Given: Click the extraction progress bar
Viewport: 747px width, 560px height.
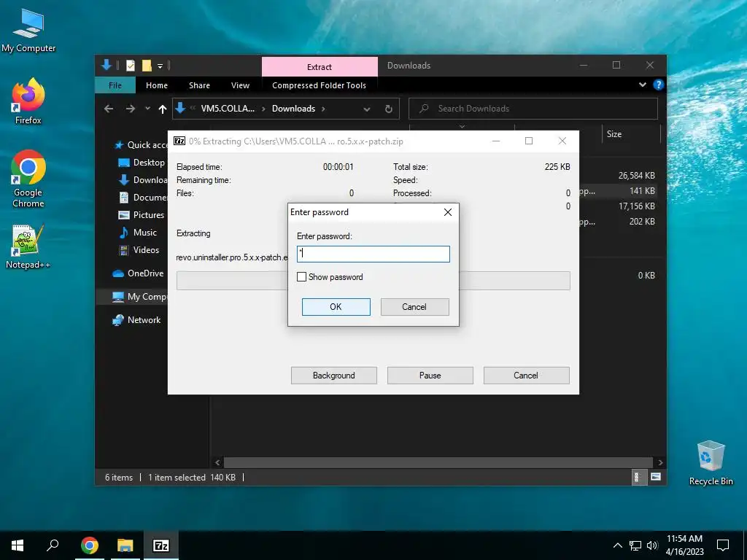Looking at the screenshot, I should [x=373, y=281].
